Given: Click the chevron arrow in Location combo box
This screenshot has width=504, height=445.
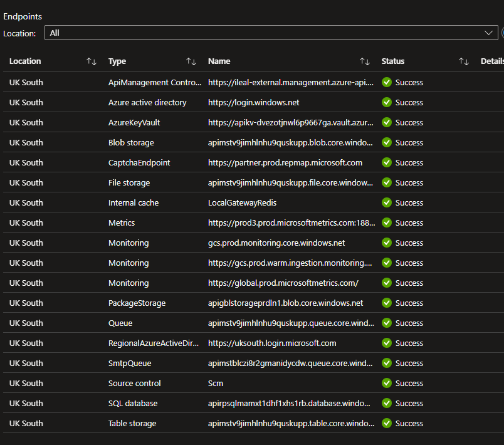Looking at the screenshot, I should [490, 33].
